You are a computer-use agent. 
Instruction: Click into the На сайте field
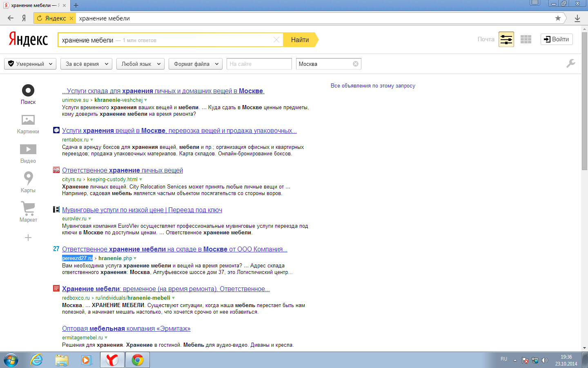pos(259,64)
